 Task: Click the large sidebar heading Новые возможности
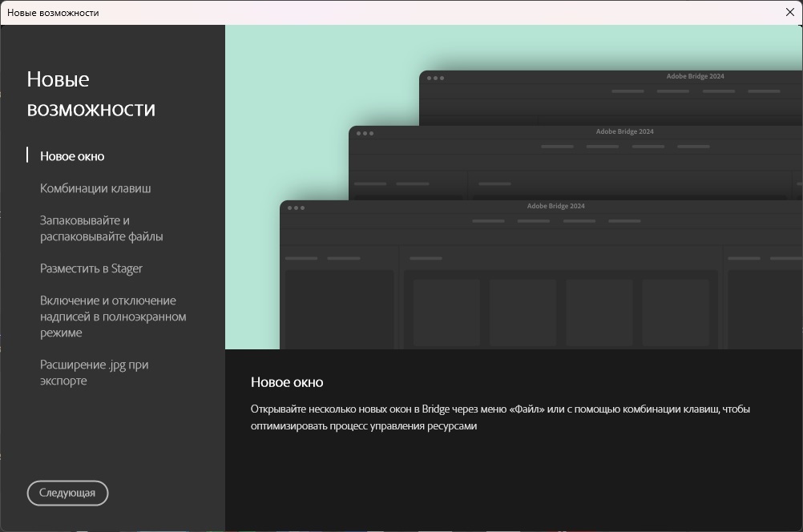pyautogui.click(x=91, y=94)
